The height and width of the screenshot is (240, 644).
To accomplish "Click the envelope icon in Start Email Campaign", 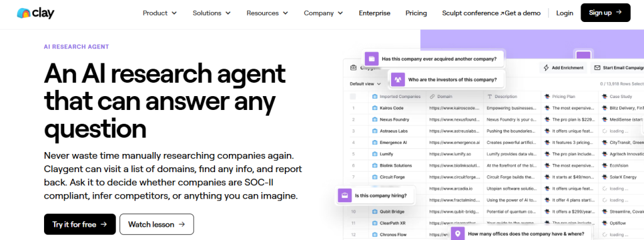I will coord(597,68).
